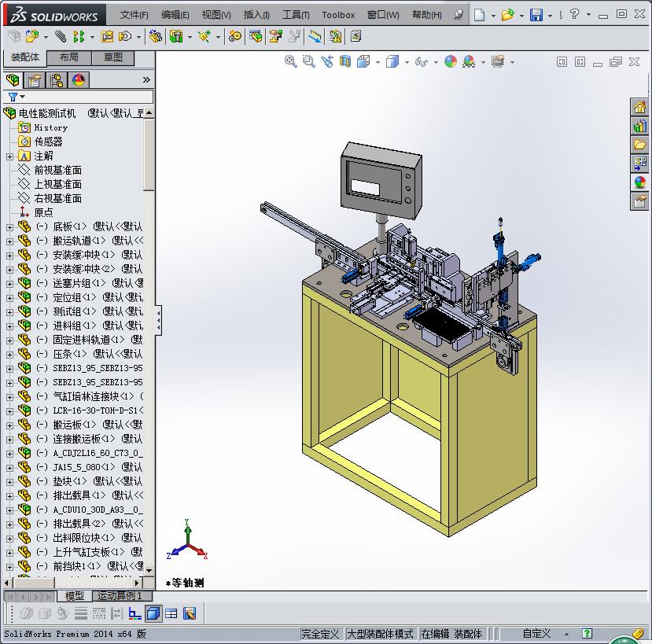Click the Zoom to Area icon
The image size is (652, 644).
coord(308,61)
